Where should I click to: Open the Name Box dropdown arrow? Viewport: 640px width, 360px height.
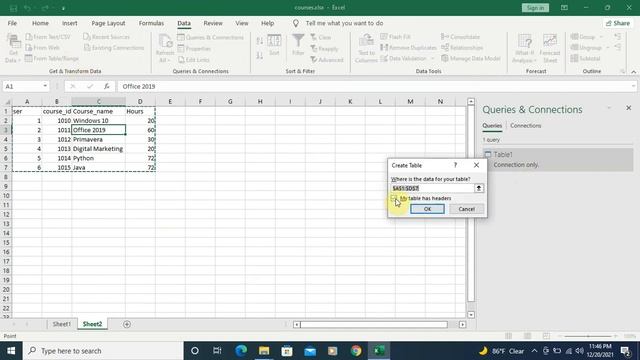(x=45, y=86)
